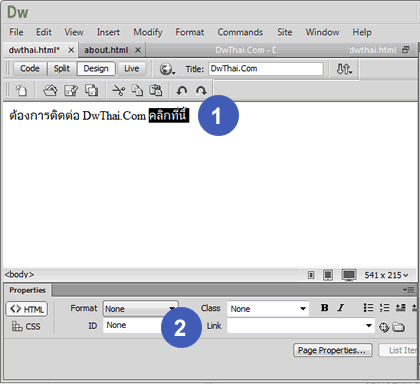
Task: Copy selection using toolbar icon
Action: [x=137, y=90]
